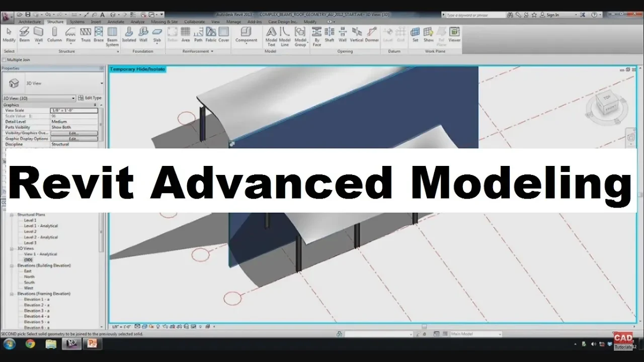
Task: Select the East elevation in Project Browser
Action: click(x=28, y=271)
